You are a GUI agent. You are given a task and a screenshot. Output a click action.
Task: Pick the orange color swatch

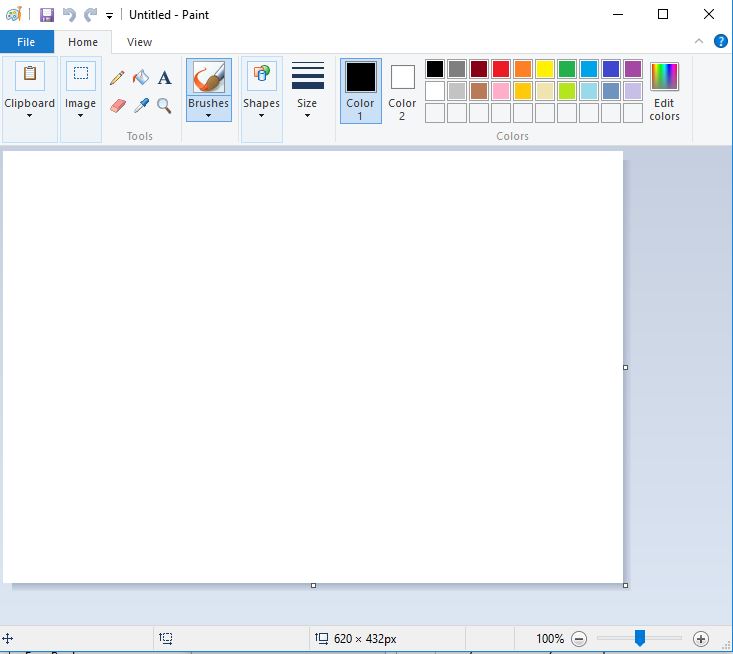(523, 69)
